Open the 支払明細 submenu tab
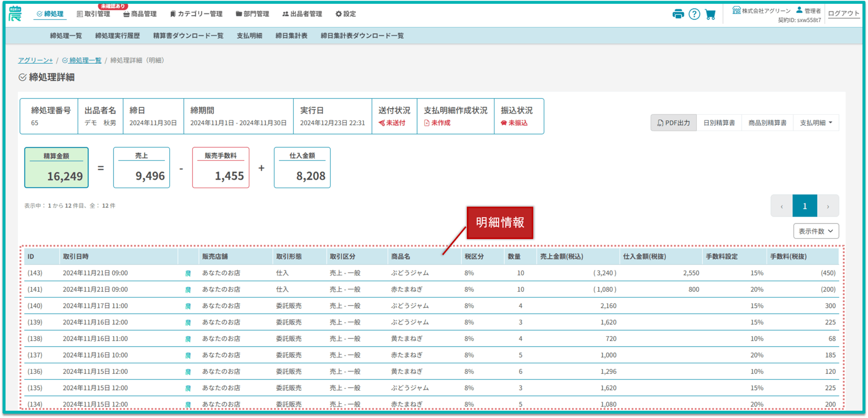This screenshot has width=868, height=418. [249, 36]
